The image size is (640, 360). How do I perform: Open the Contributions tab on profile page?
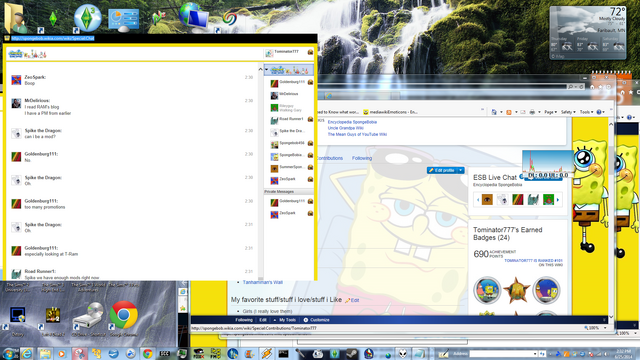[x=329, y=158]
